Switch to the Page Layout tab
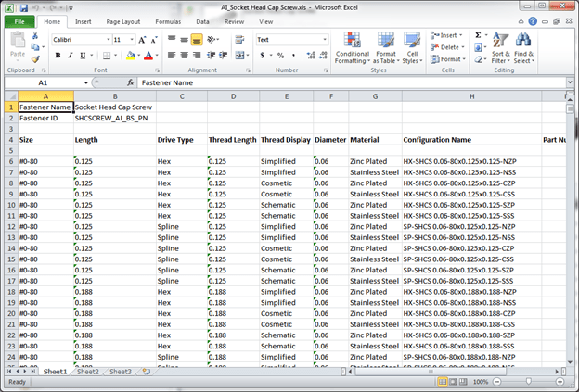Screen dimensions: 579x392 click(x=123, y=21)
